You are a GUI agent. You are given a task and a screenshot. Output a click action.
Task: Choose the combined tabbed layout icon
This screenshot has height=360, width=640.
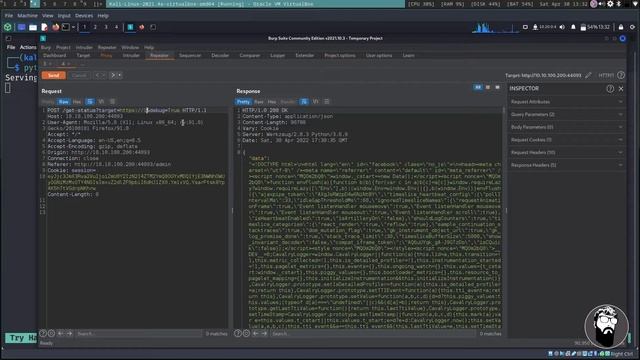pyautogui.click(x=497, y=87)
